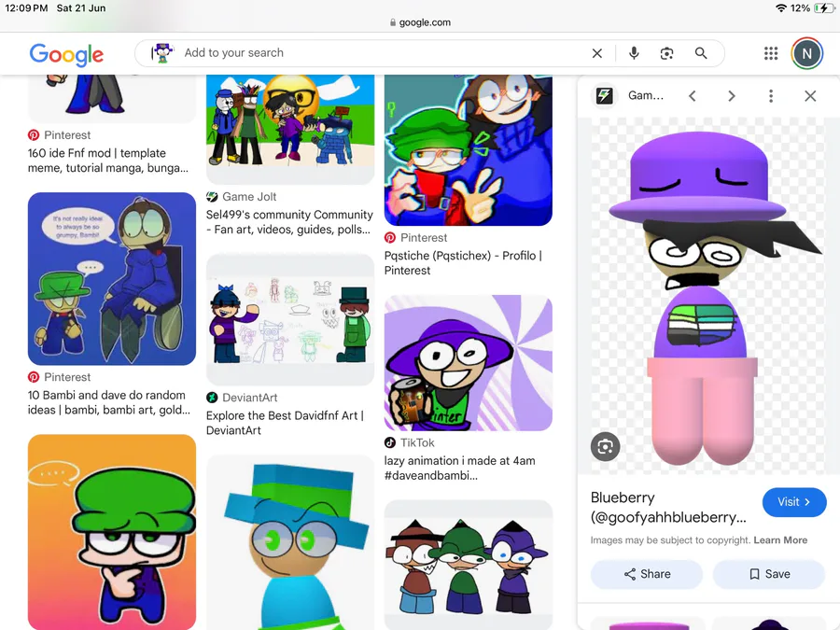
Task: Open the 3D blue green hat character image
Action: pos(290,542)
